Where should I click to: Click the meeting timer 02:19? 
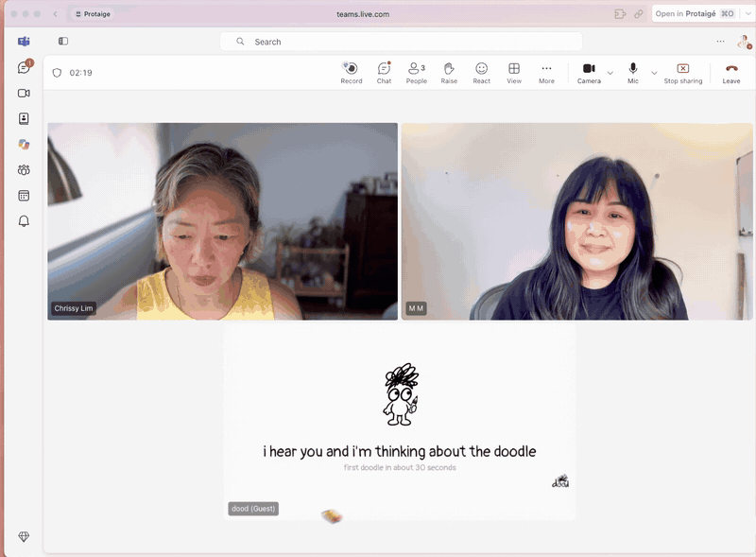[x=80, y=73]
